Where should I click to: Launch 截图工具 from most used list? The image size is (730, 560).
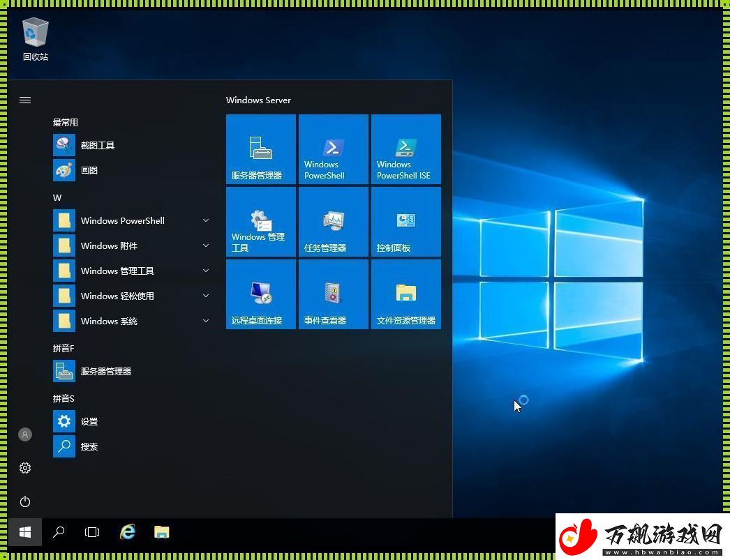(x=132, y=145)
